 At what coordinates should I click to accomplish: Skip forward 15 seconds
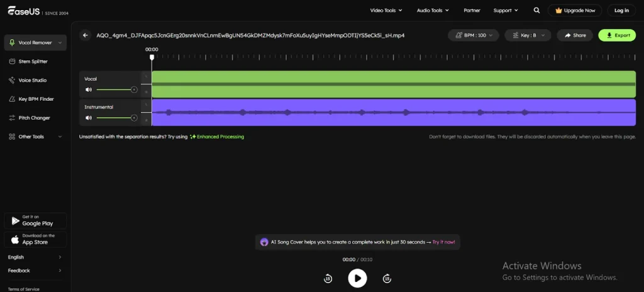click(387, 278)
